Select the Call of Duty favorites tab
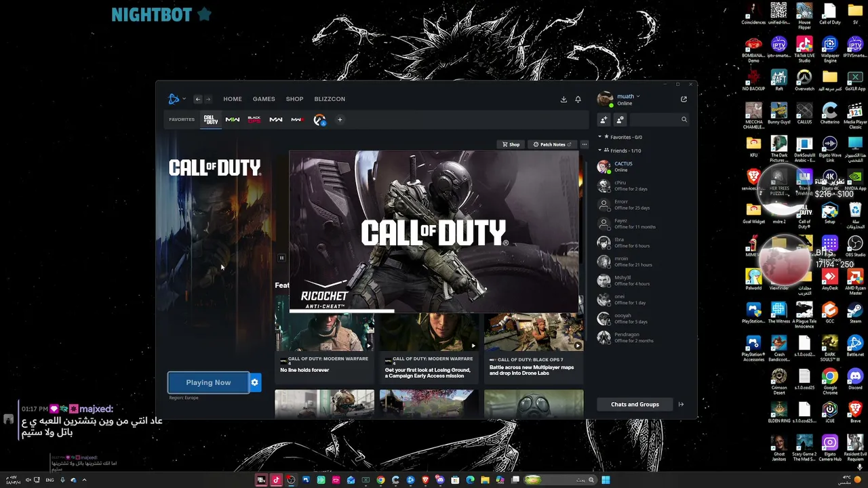 coord(211,120)
